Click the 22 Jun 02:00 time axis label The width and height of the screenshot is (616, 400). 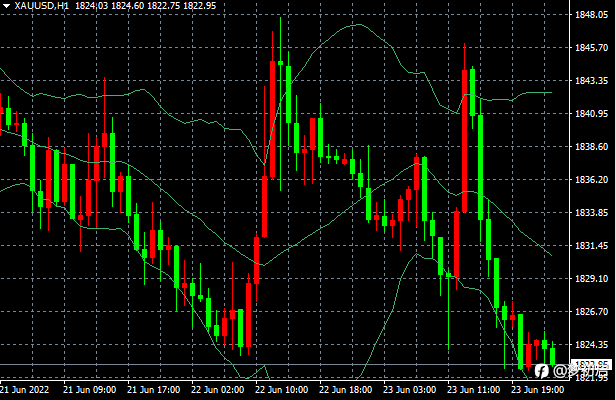pos(217,390)
